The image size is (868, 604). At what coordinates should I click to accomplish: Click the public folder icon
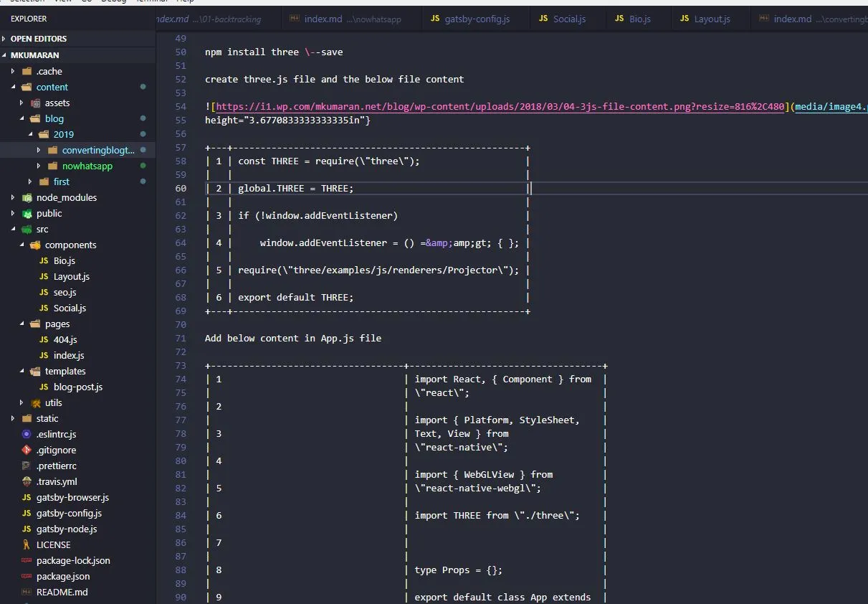[27, 213]
